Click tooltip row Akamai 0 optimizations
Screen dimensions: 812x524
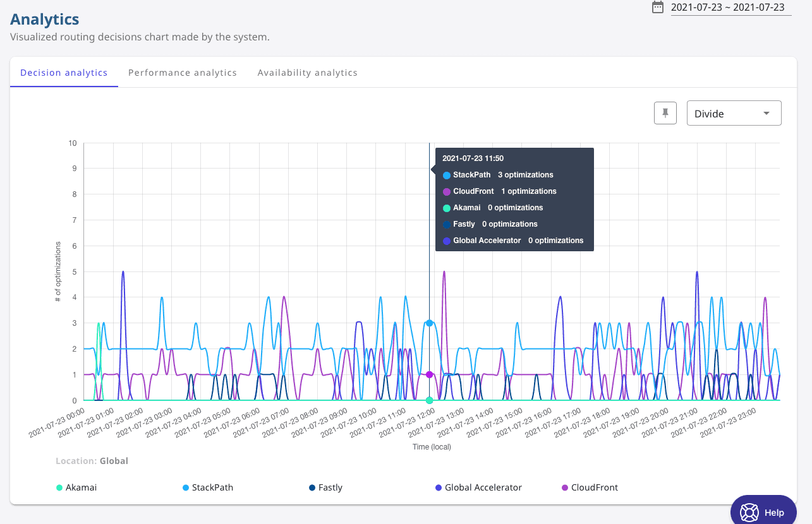(x=493, y=208)
